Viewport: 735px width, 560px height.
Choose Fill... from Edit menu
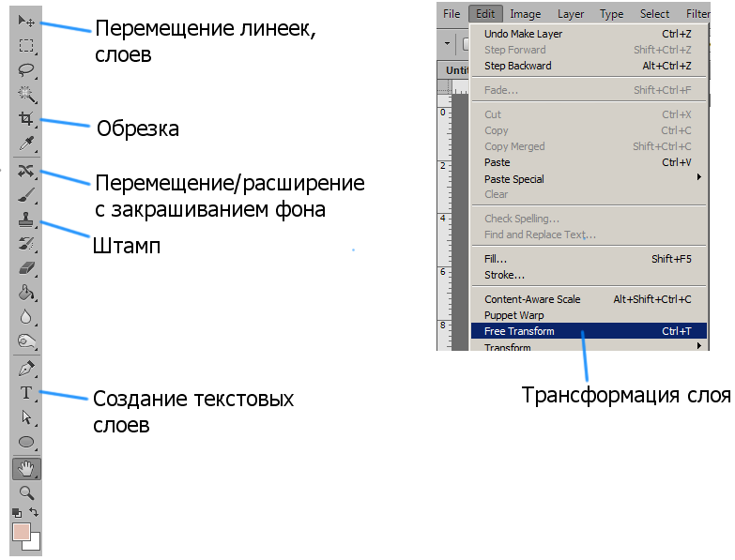[589, 259]
